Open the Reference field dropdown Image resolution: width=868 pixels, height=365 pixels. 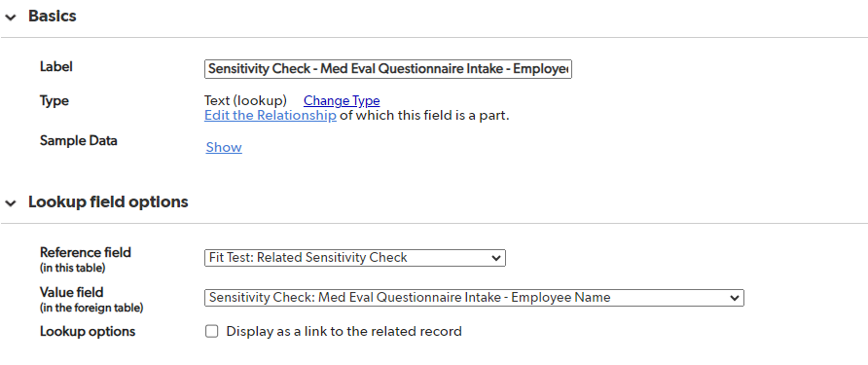point(355,258)
